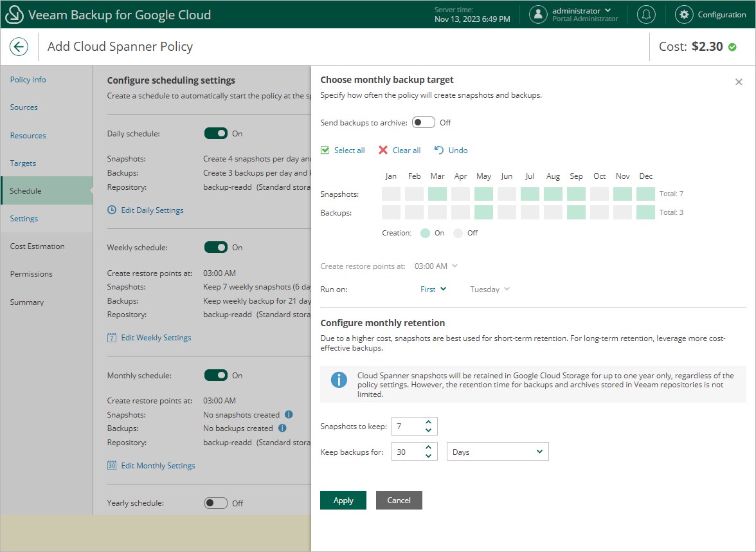The image size is (756, 552).
Task: Click the Select all link text
Action: click(349, 150)
